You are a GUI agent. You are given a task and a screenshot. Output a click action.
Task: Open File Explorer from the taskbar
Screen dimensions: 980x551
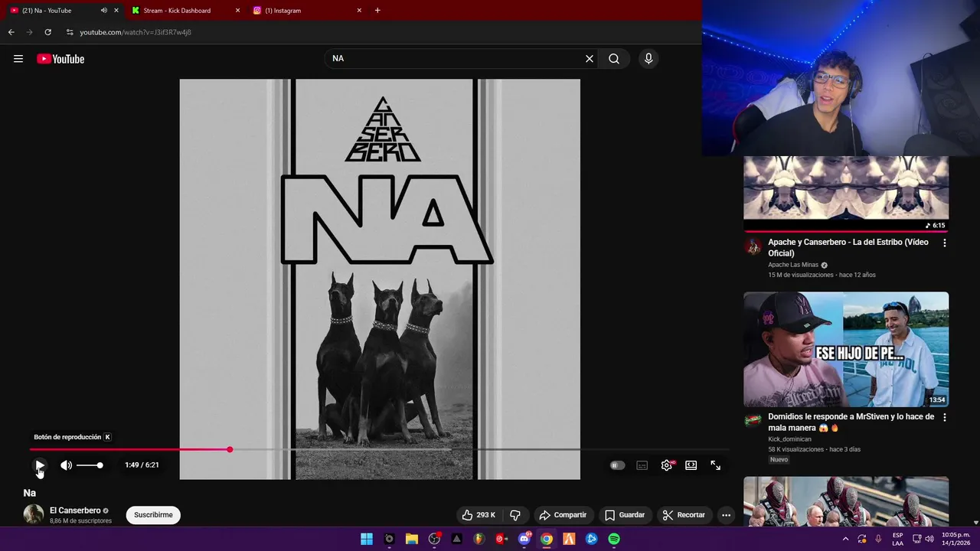[x=411, y=539]
